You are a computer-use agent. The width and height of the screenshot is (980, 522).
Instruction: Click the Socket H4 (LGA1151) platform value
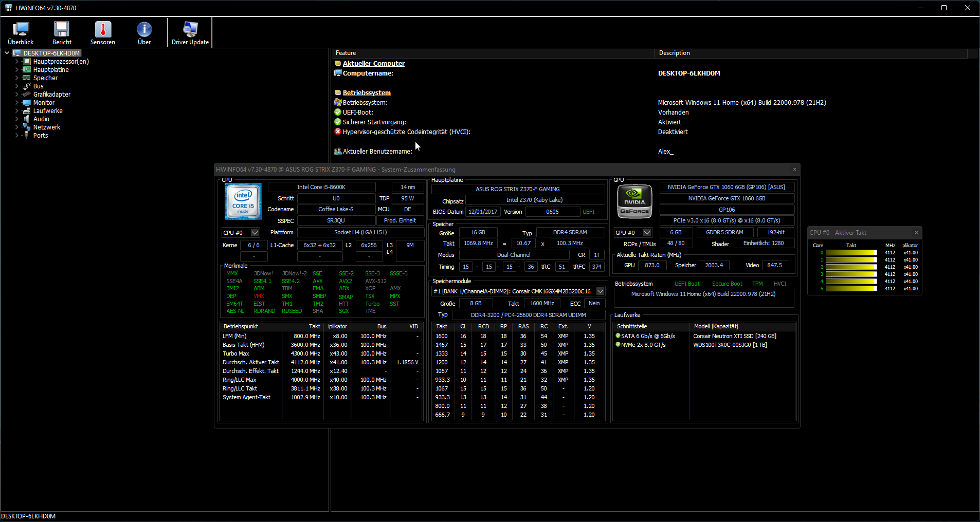(360, 232)
